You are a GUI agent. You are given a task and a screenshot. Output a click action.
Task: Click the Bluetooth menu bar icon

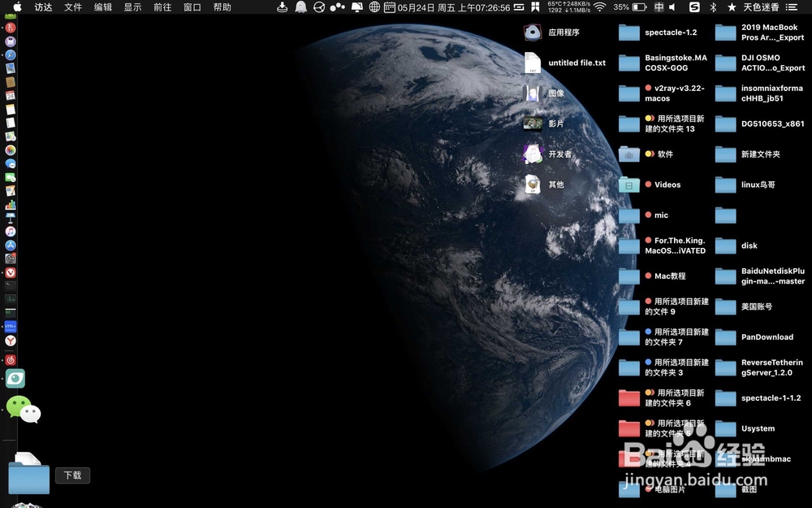[x=713, y=7]
